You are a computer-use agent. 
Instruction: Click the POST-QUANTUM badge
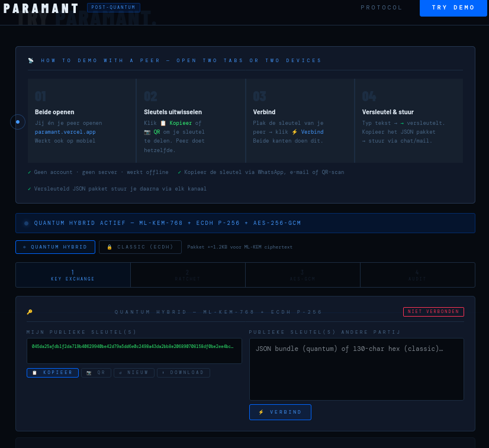pyautogui.click(x=114, y=8)
